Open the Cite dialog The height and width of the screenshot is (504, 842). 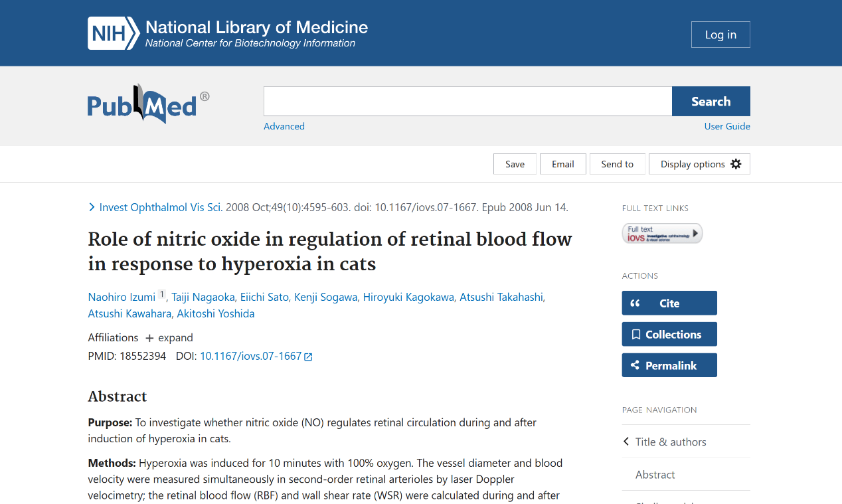[x=669, y=303]
